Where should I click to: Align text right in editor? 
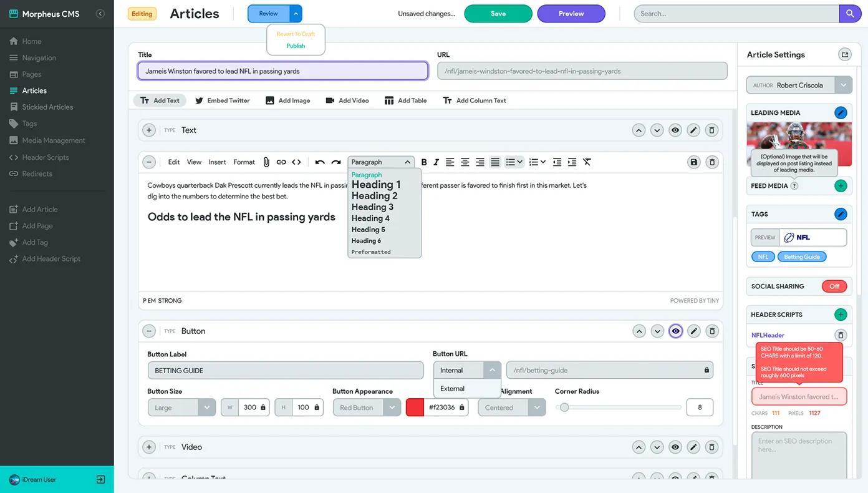pyautogui.click(x=480, y=162)
